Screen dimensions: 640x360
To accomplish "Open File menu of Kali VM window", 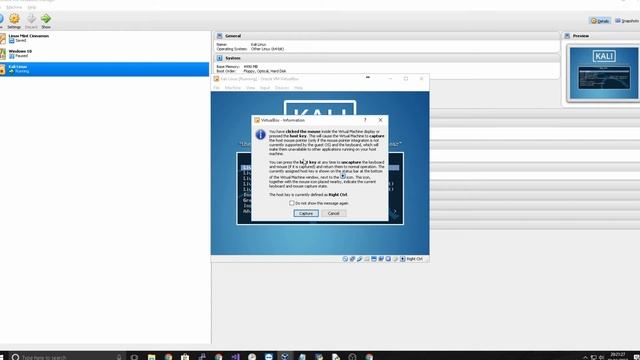I will (216, 88).
